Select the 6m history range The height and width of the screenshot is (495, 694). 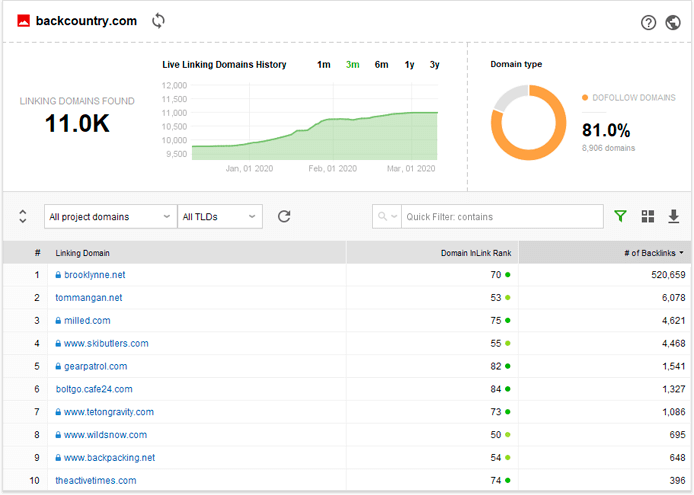tap(381, 65)
